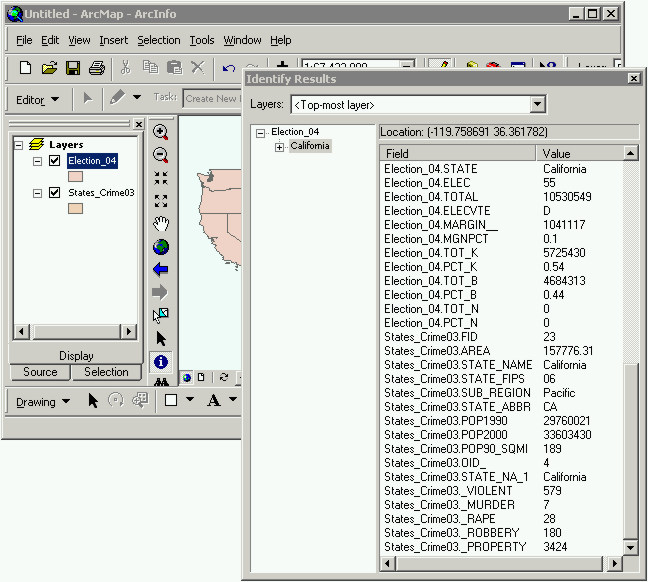The height and width of the screenshot is (582, 648).
Task: Switch to the Display tab
Action: tap(76, 356)
